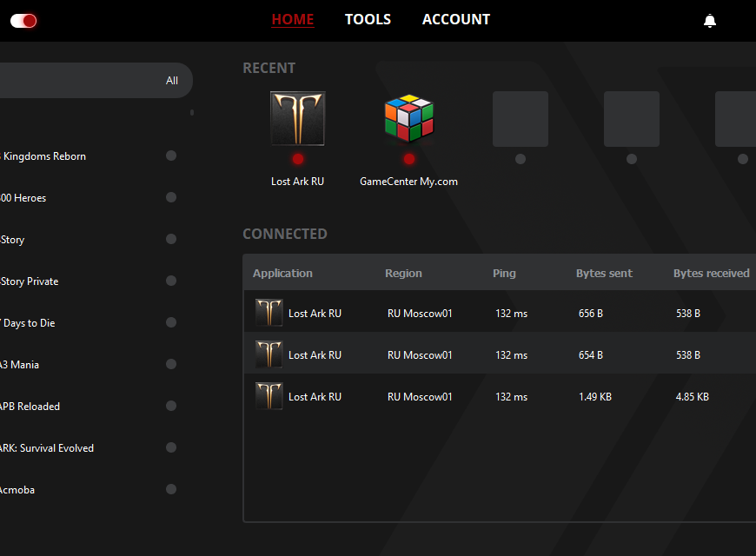Select APB Reloaded in the game list
Viewport: 756px width, 556px height.
(x=30, y=407)
